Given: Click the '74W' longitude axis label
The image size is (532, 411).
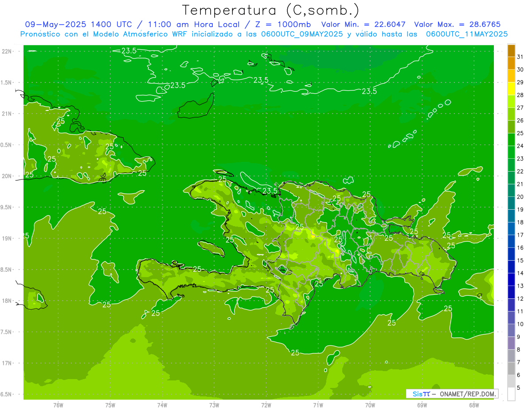Looking at the screenshot, I should (162, 405).
